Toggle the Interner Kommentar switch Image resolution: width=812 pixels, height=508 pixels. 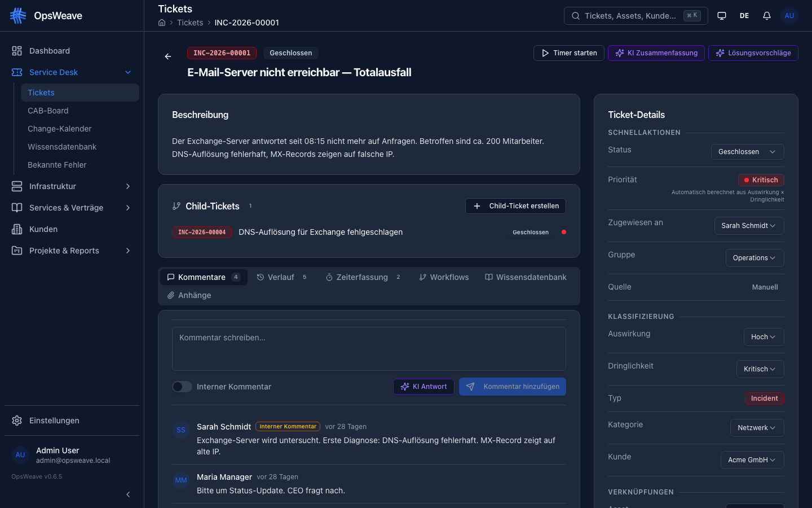tap(182, 387)
